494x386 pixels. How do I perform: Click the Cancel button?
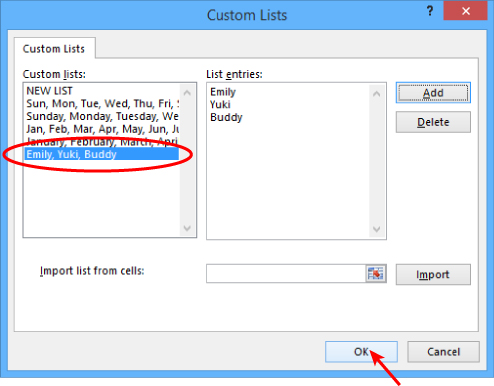click(x=443, y=352)
